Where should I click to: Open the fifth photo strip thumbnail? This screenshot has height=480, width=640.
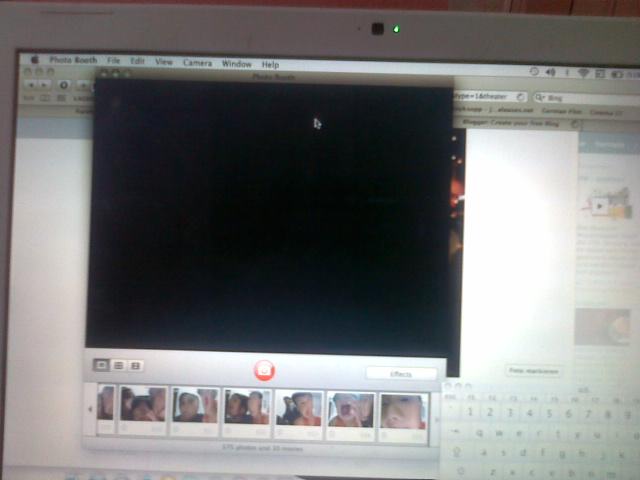coord(299,414)
